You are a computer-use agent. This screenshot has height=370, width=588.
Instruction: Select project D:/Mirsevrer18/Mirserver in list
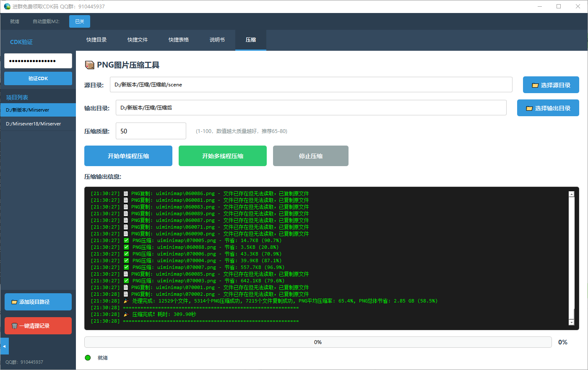(x=38, y=124)
